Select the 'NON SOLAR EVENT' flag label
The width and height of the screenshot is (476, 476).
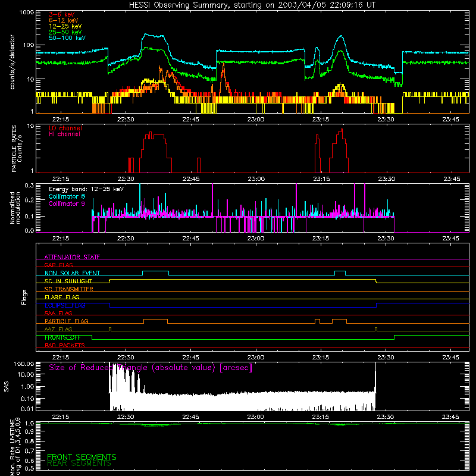(x=72, y=273)
